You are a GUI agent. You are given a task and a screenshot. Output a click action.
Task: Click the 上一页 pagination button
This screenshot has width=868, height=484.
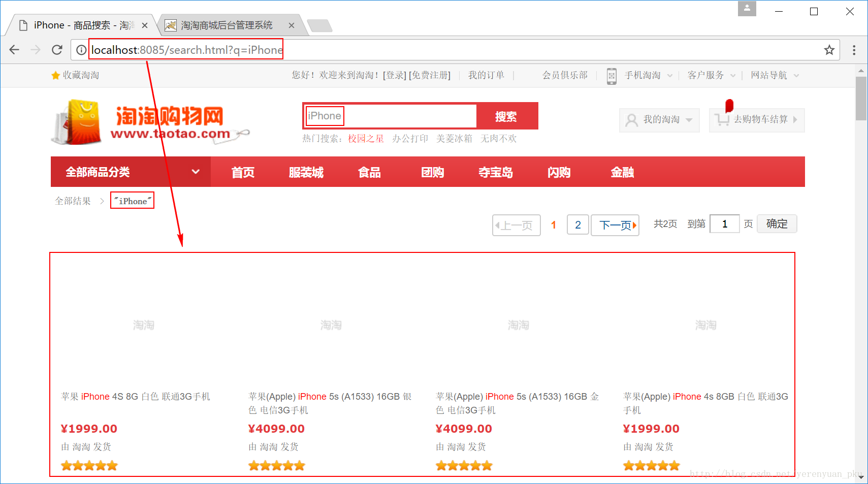516,225
